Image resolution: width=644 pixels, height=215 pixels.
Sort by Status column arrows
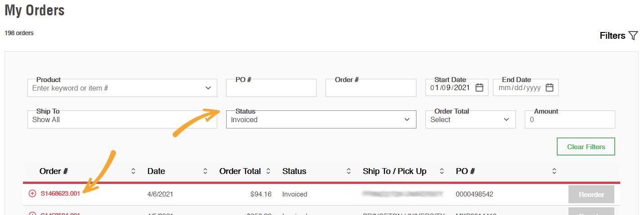tap(349, 171)
